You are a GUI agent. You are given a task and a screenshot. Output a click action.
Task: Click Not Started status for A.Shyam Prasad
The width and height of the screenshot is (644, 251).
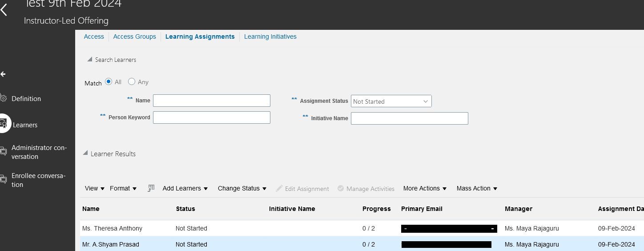click(191, 244)
